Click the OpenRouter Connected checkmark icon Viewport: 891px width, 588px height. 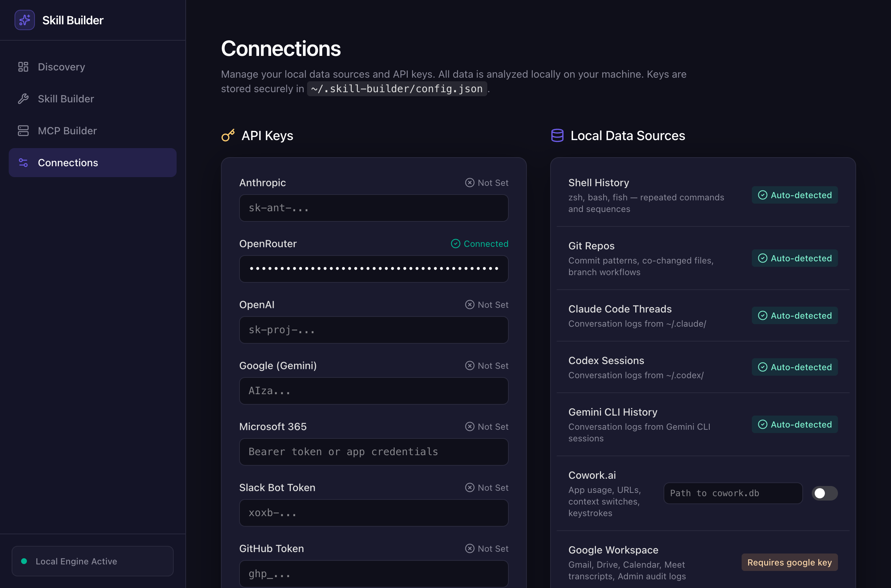455,244
